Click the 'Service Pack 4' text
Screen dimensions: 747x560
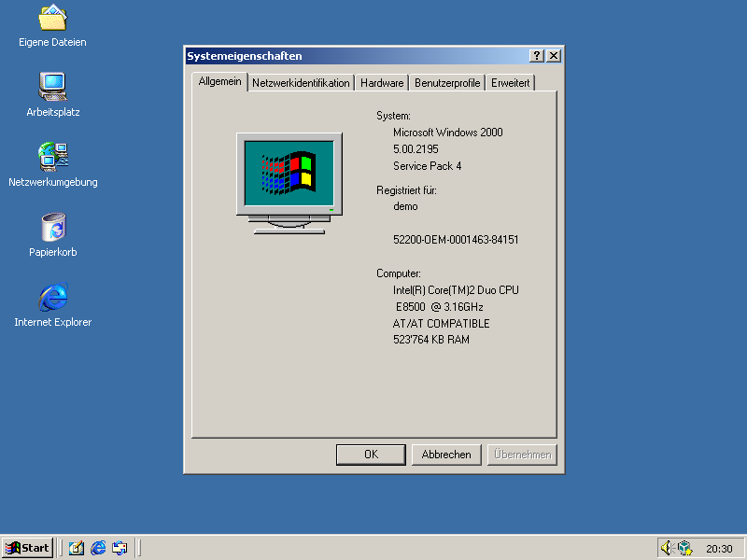(428, 166)
